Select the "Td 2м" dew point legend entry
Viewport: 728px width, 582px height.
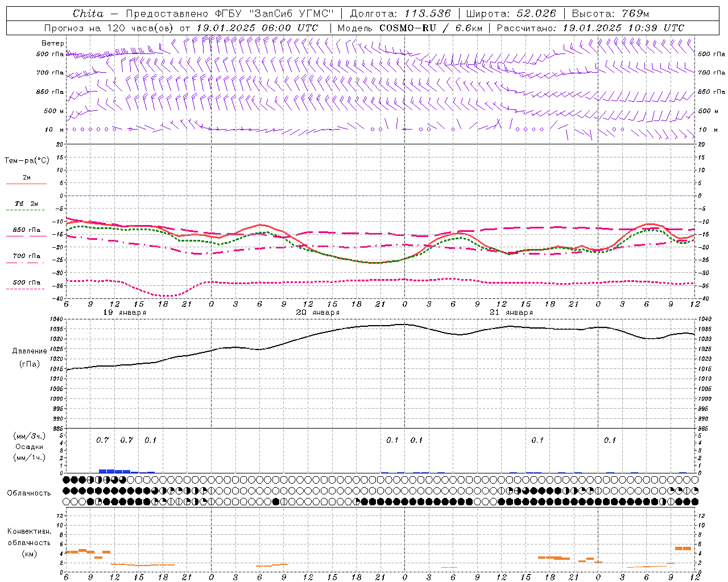[26, 203]
